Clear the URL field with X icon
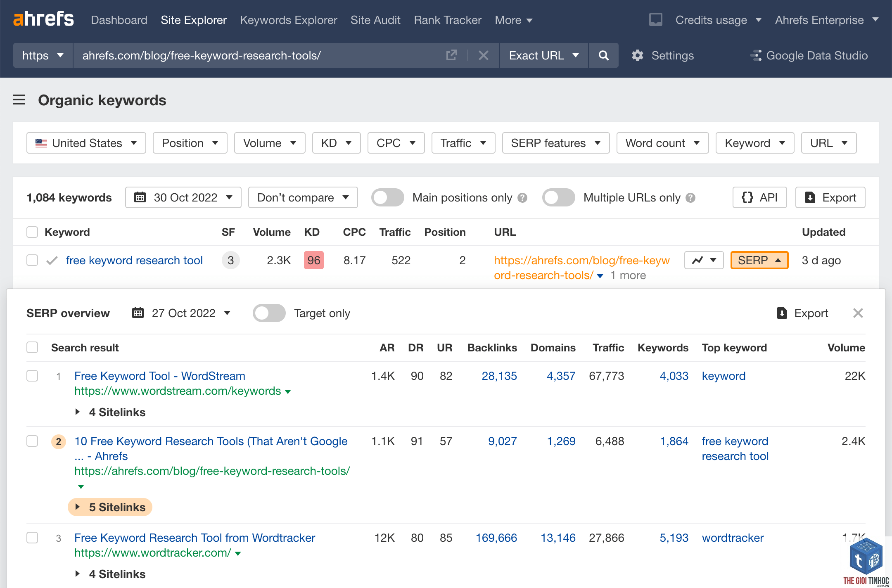Screen dimensions: 892x588 pyautogui.click(x=483, y=55)
